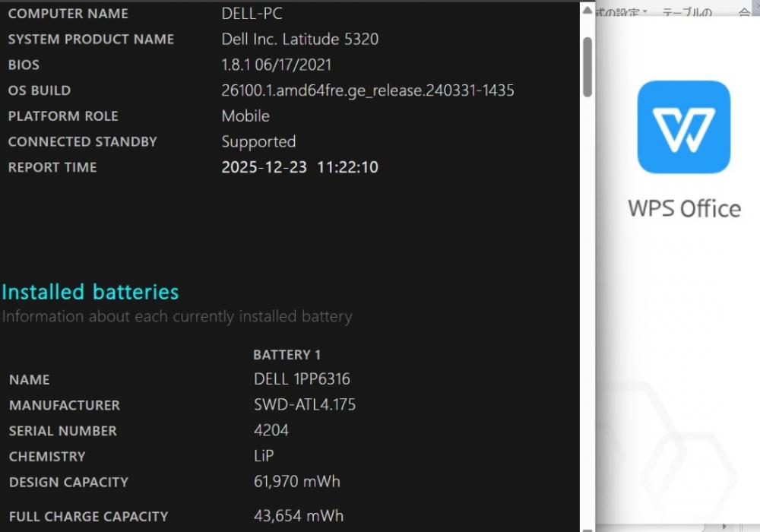
Task: Select the 'NAME' label under batteries
Action: point(29,380)
